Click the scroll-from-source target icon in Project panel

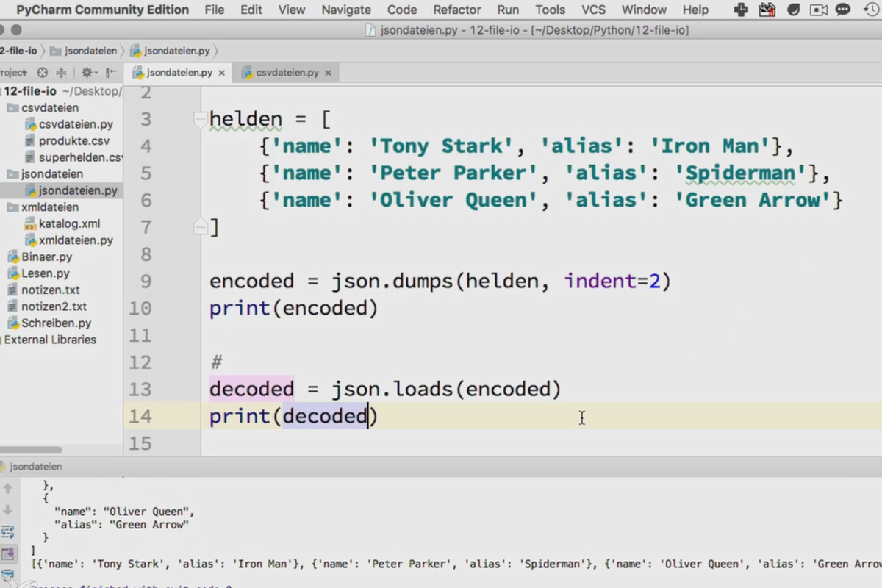(42, 73)
